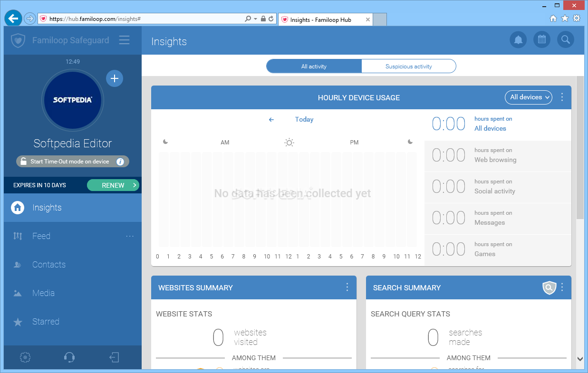Expand the All devices dropdown
Viewport: 588px width, 373px height.
click(x=529, y=97)
